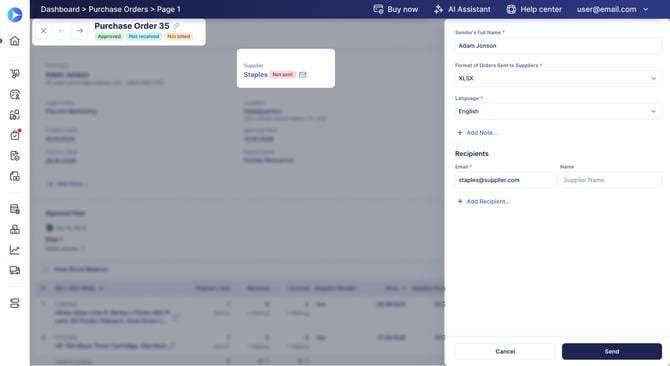
Task: Open the invoices document icon in sidebar
Action: (15, 156)
